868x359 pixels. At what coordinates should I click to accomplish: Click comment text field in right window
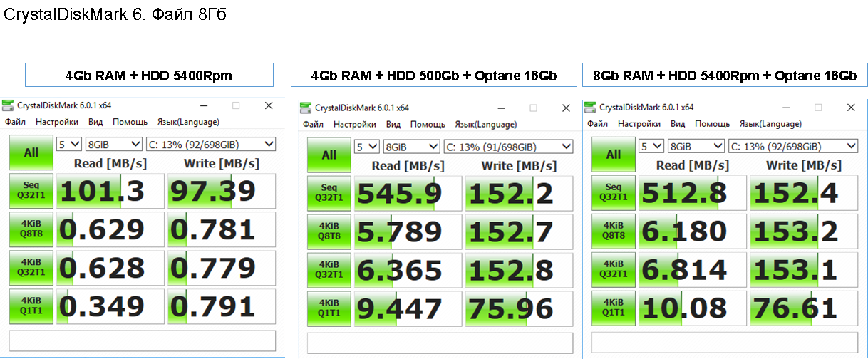(725, 341)
